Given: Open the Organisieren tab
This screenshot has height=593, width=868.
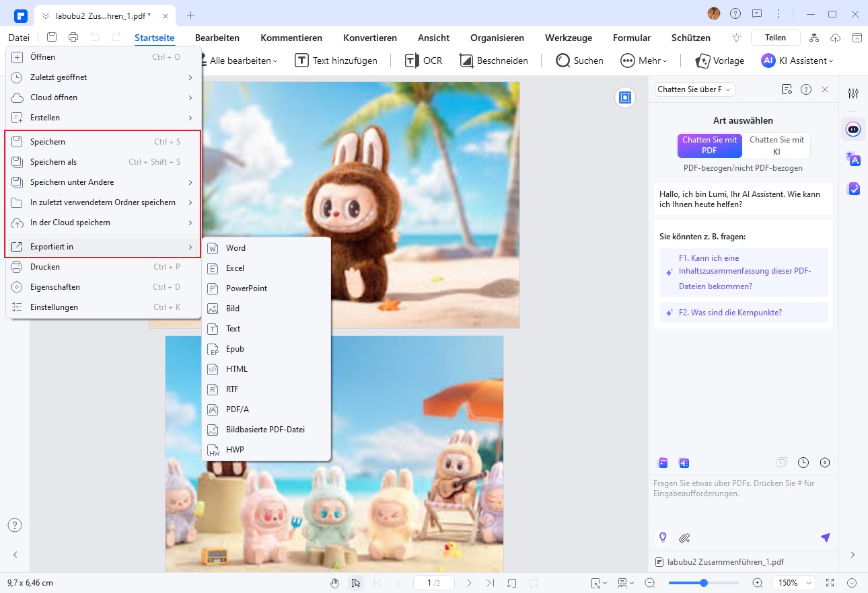Looking at the screenshot, I should point(497,38).
